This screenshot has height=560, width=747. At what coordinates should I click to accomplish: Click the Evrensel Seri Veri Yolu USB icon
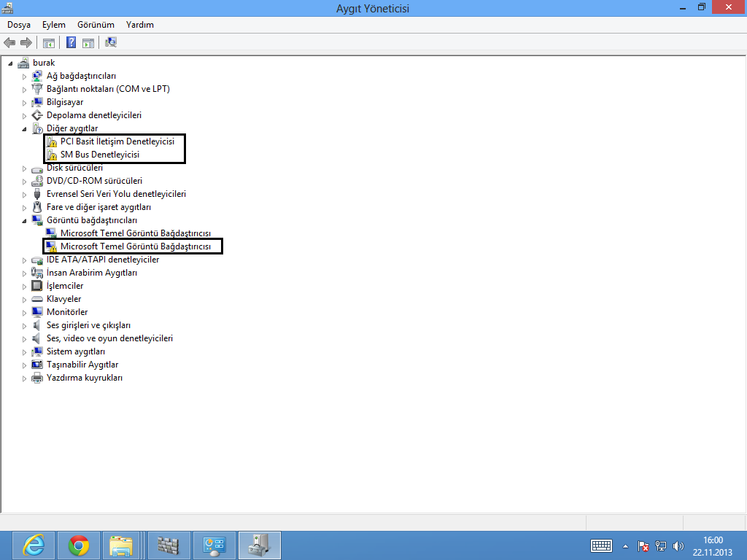click(x=36, y=194)
